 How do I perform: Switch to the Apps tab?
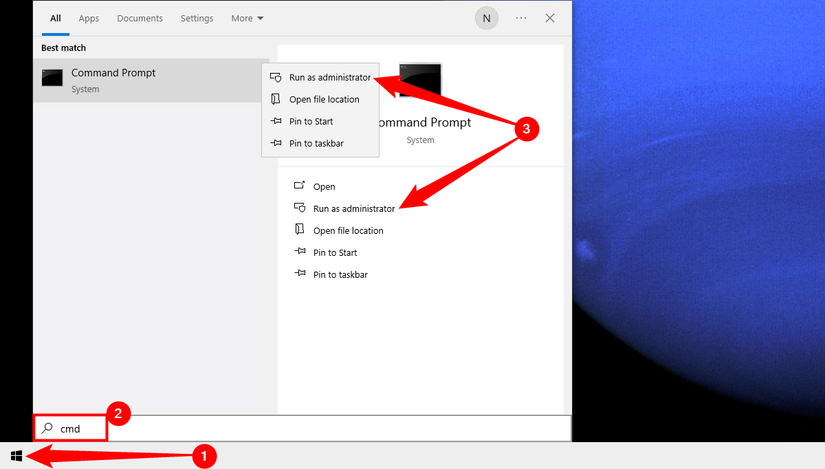89,18
